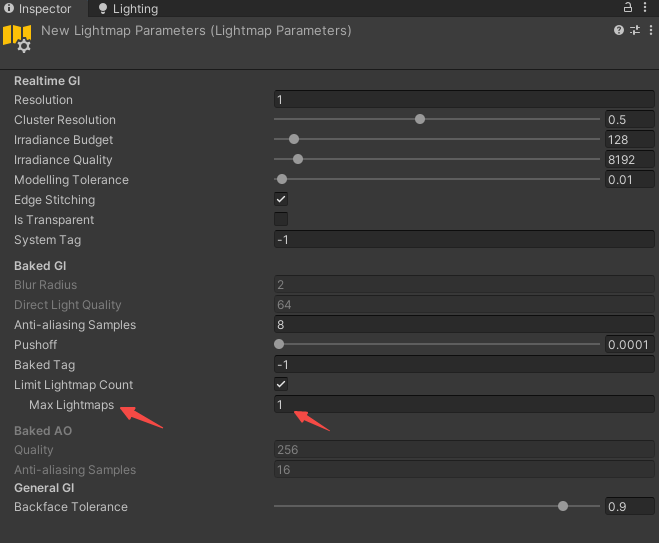Click the disabled Blur Radius field
Image resolution: width=659 pixels, height=543 pixels.
464,285
